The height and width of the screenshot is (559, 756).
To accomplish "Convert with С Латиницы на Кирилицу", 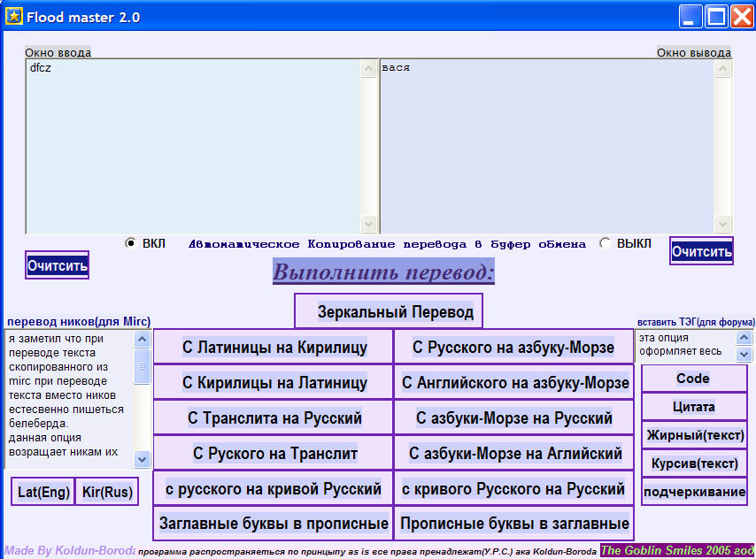I will tap(274, 347).
